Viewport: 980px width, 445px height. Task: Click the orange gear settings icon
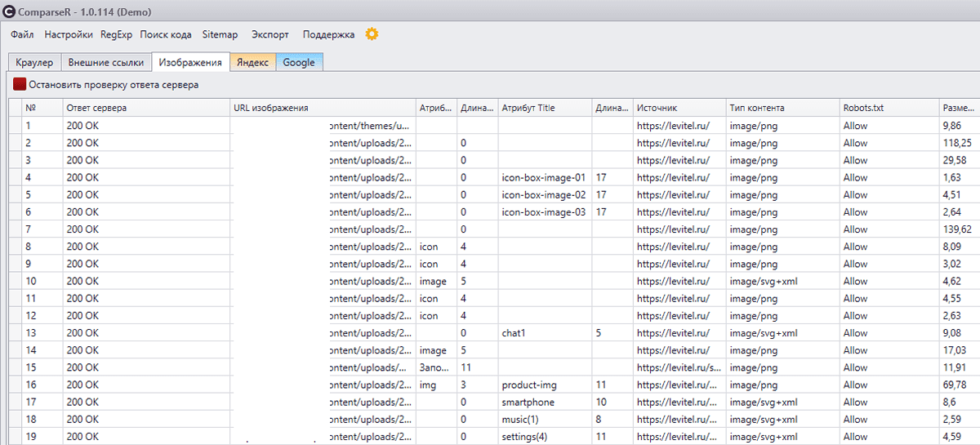tap(372, 34)
